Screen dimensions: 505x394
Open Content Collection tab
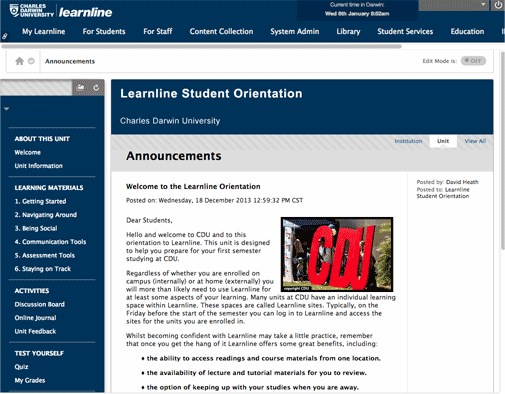point(221,31)
